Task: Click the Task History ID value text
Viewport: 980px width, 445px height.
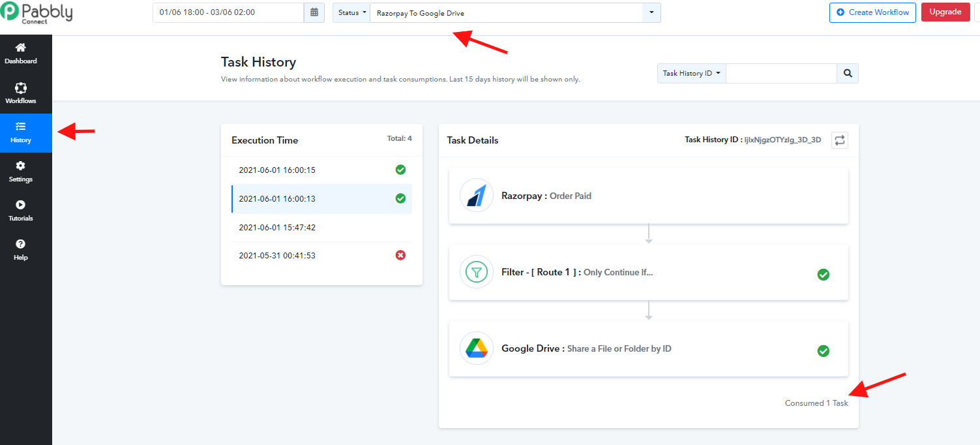Action: 782,140
